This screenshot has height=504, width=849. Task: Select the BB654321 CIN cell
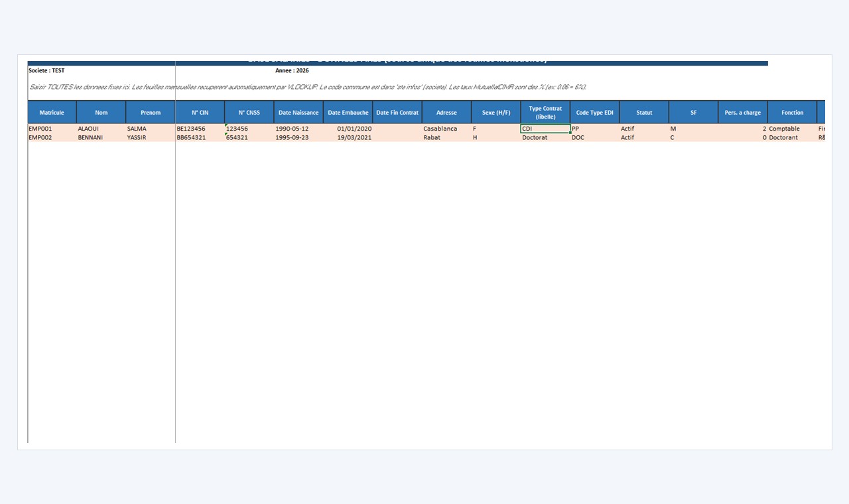pyautogui.click(x=200, y=137)
